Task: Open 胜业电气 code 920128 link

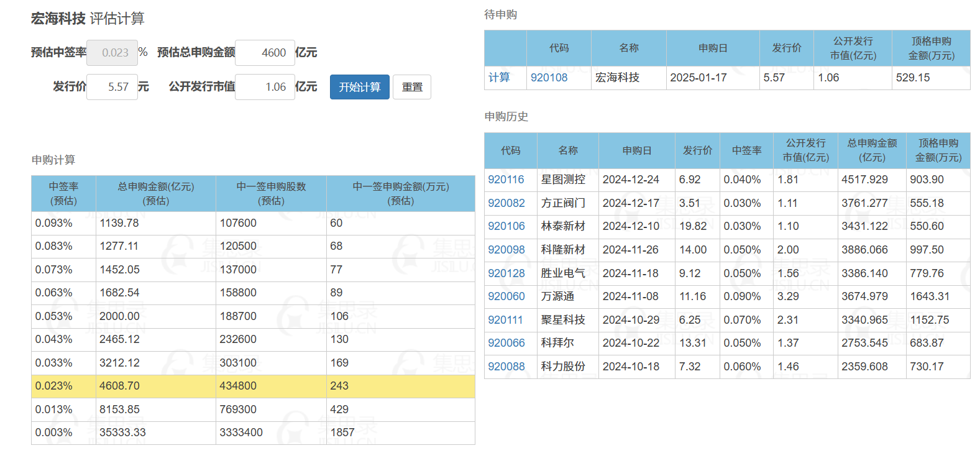Action: pos(506,273)
